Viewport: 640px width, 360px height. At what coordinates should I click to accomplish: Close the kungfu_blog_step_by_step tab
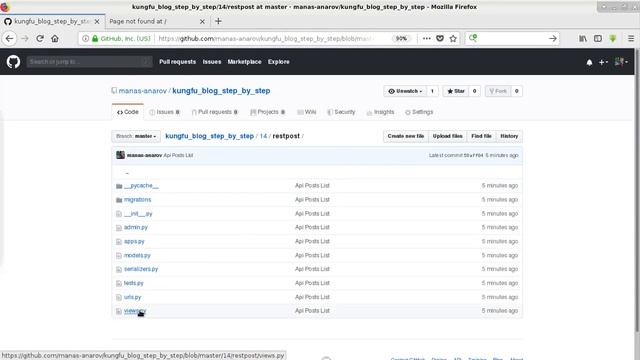97,22
